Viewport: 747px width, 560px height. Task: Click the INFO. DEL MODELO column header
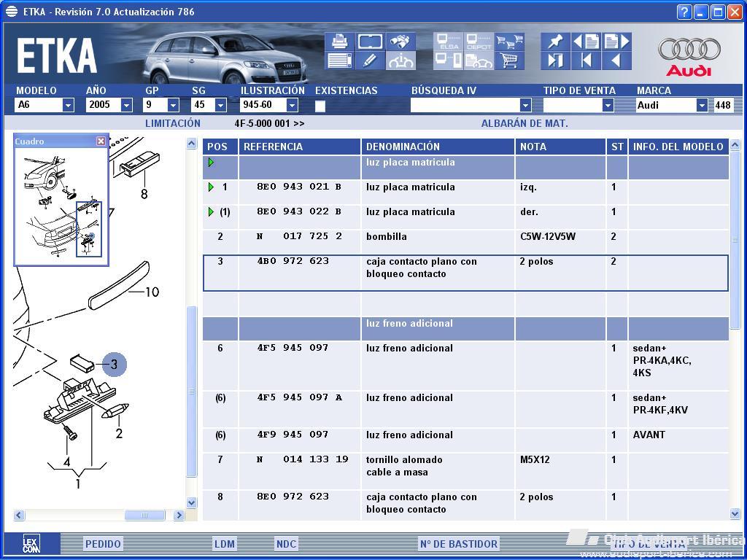pos(678,147)
